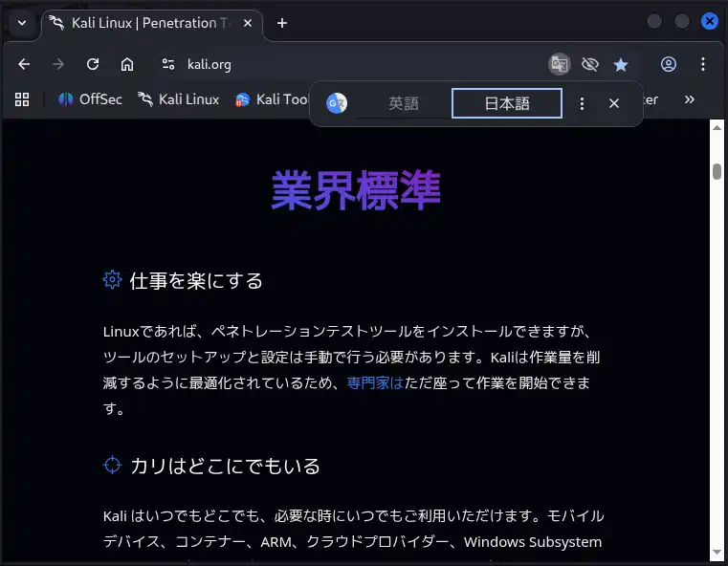Viewport: 728px width, 566px height.
Task: Minimize the browser window
Action: coord(654,21)
